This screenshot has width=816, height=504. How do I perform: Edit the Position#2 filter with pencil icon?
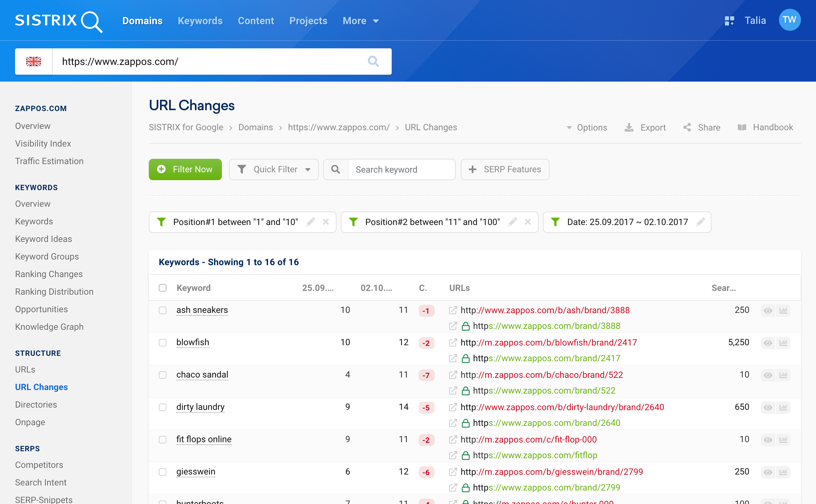coord(512,222)
